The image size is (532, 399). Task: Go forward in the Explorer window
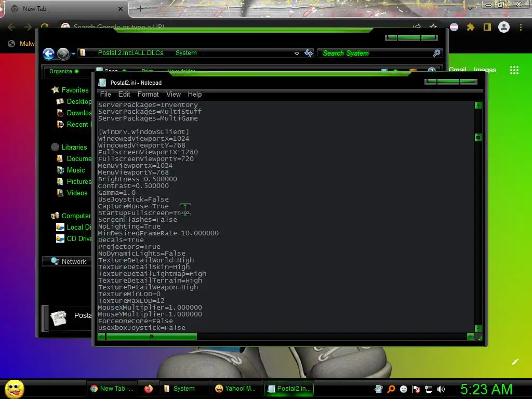[x=63, y=54]
